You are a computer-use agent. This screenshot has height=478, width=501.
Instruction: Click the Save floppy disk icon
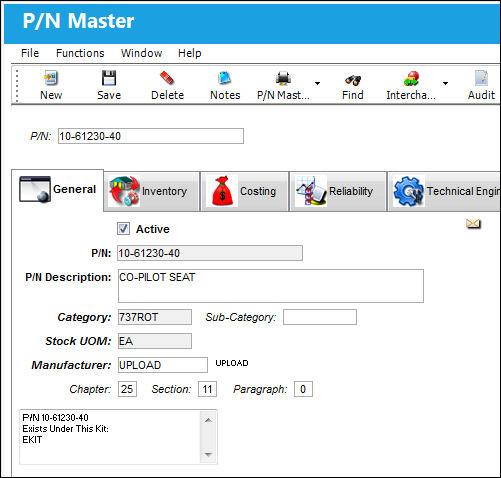point(109,78)
